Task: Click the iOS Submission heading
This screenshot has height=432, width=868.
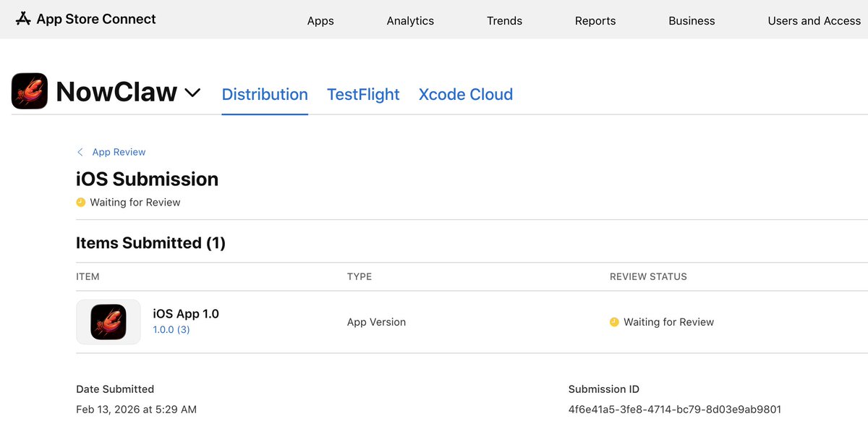Action: pos(147,179)
